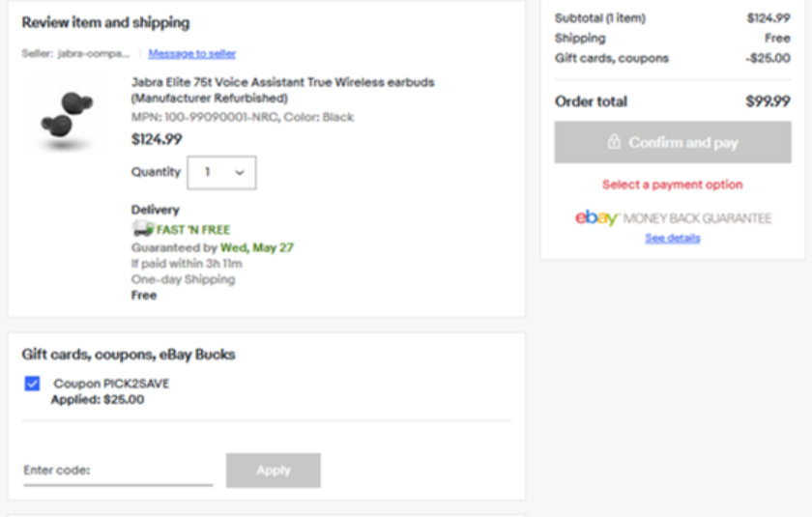Click the chevron arrow in Quantity selector

click(240, 173)
